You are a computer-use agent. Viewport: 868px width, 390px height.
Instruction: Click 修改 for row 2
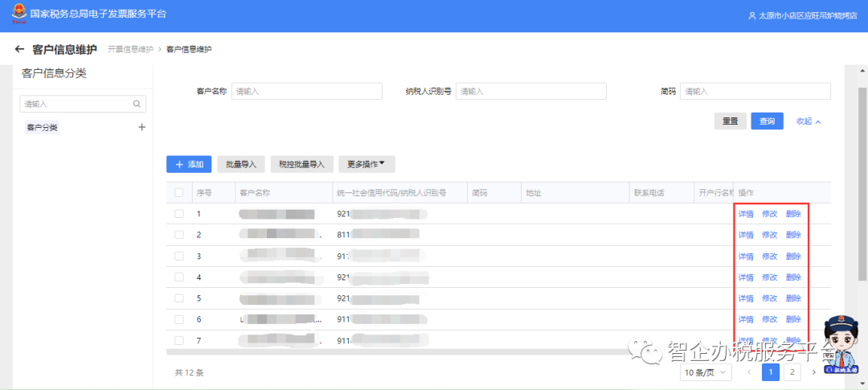pos(769,235)
